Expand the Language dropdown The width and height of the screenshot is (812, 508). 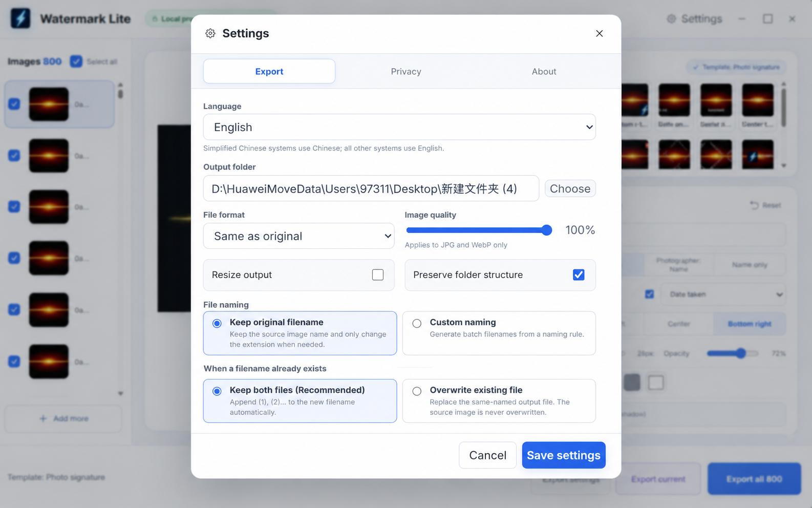click(399, 127)
